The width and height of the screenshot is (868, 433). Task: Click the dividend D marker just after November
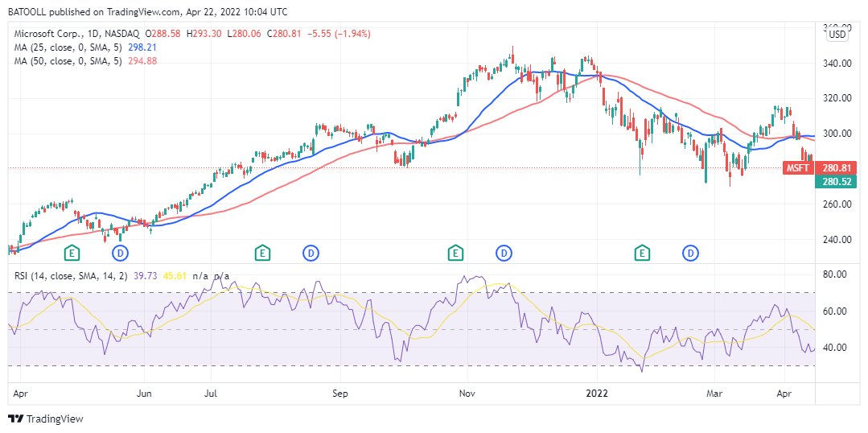[x=504, y=253]
